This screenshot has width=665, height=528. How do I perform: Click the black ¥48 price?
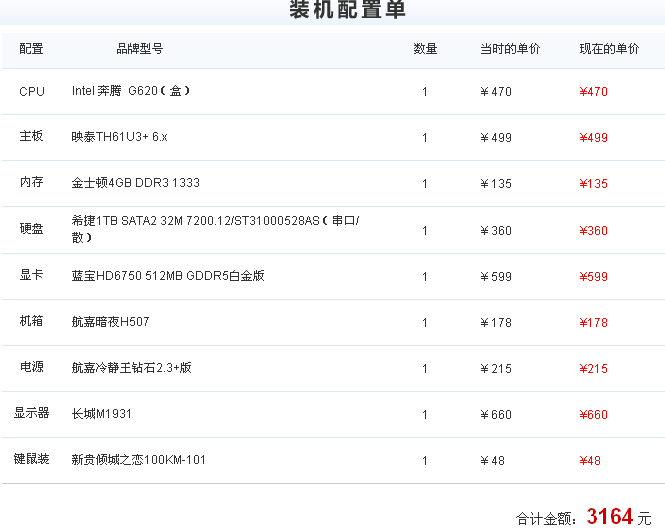[492, 461]
